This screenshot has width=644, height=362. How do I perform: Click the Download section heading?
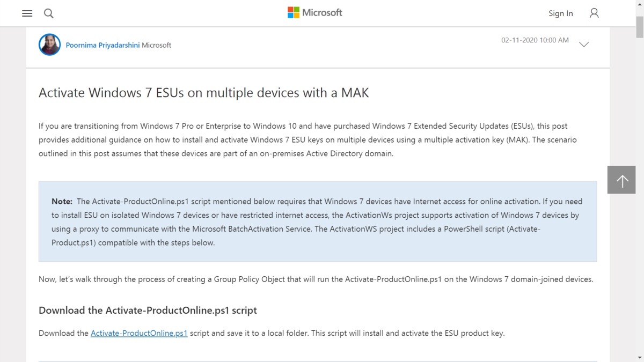[x=147, y=310]
